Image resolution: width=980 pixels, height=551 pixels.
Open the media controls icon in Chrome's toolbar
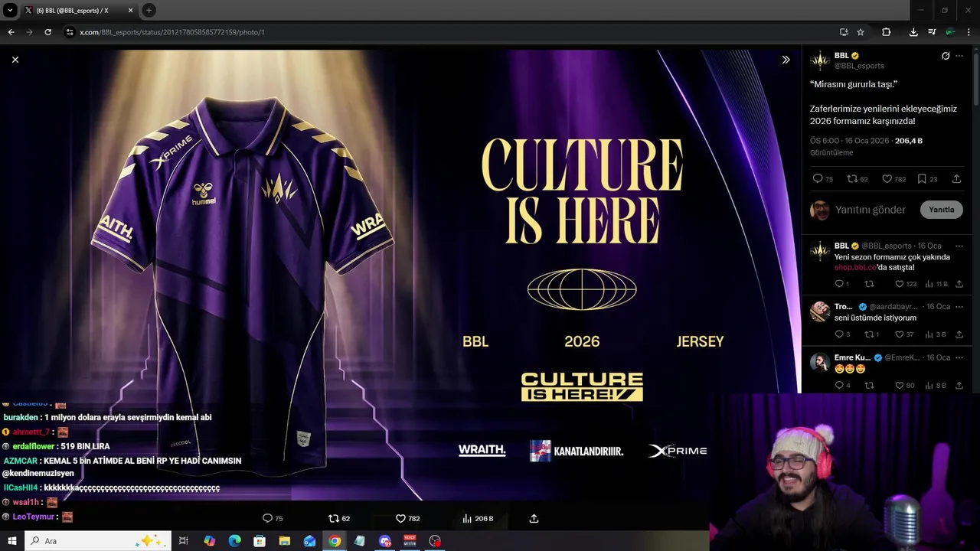(932, 32)
